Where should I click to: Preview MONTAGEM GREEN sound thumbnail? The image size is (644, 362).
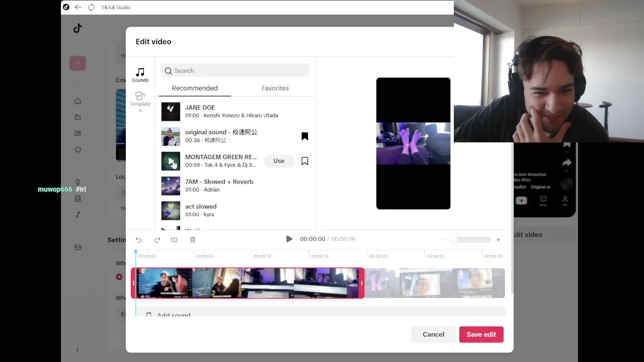coord(171,161)
